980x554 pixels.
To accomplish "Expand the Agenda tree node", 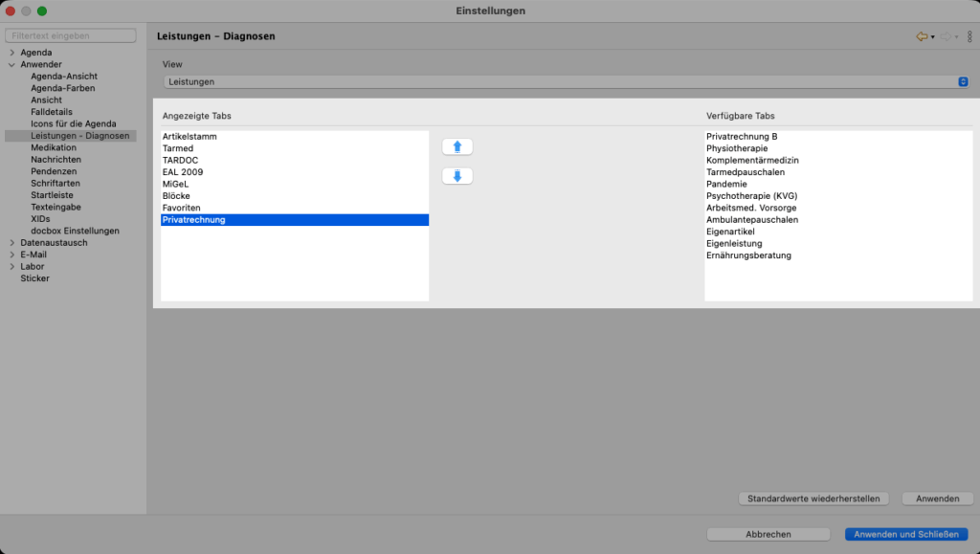I will pos(11,53).
